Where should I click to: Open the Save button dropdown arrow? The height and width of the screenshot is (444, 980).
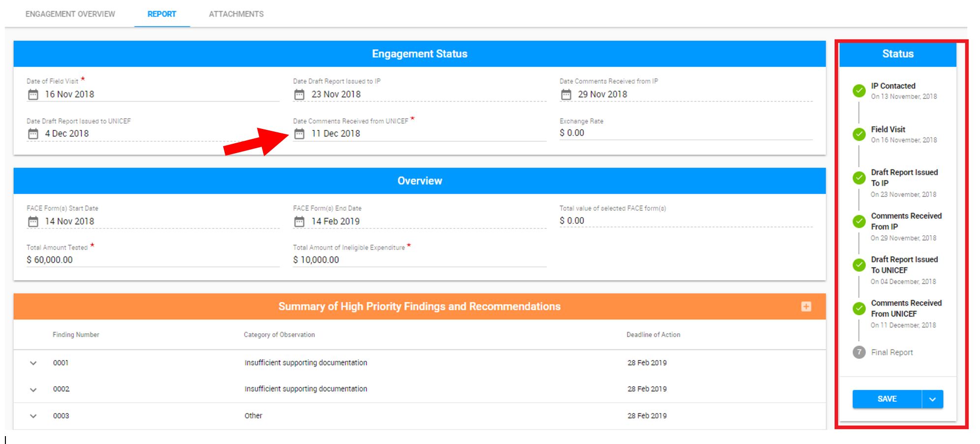click(933, 399)
